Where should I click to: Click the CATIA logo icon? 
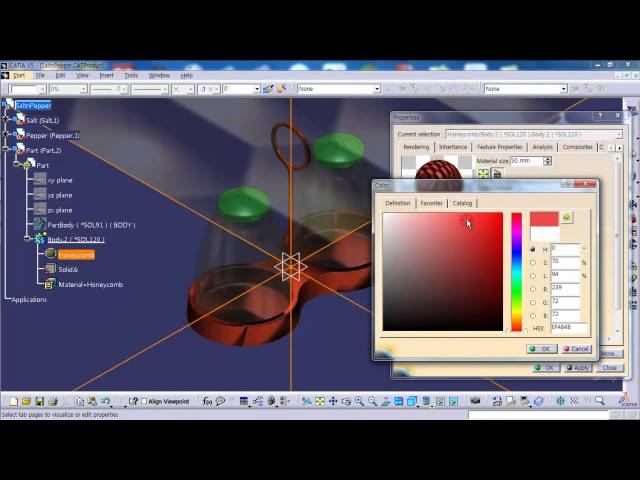[x=627, y=400]
